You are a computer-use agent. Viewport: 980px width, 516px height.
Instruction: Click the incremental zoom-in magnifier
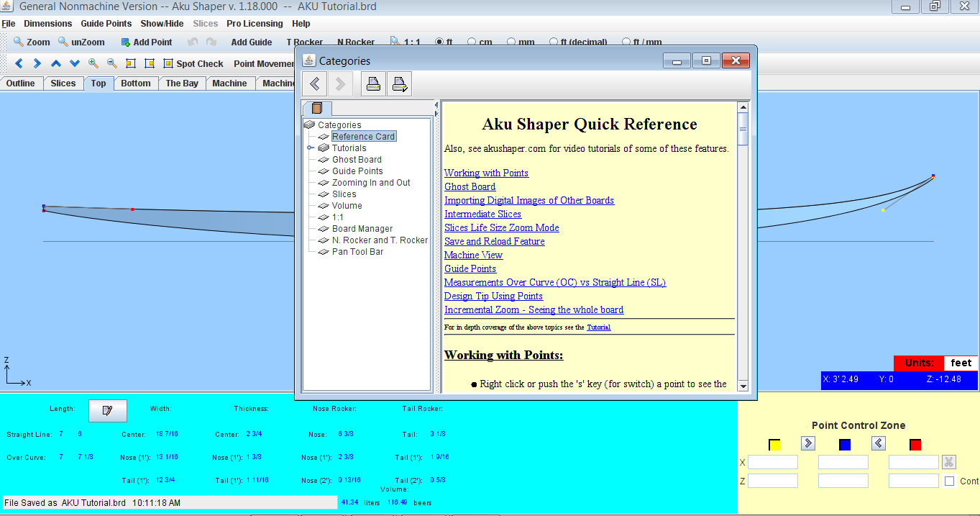pyautogui.click(x=93, y=63)
